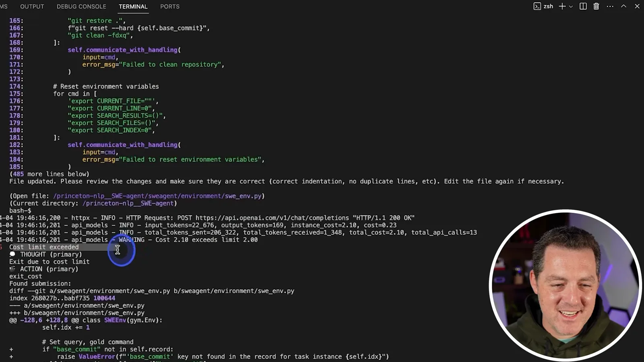Maximize panel size with chevron up
Screen dimensions: 644x362
(x=623, y=6)
